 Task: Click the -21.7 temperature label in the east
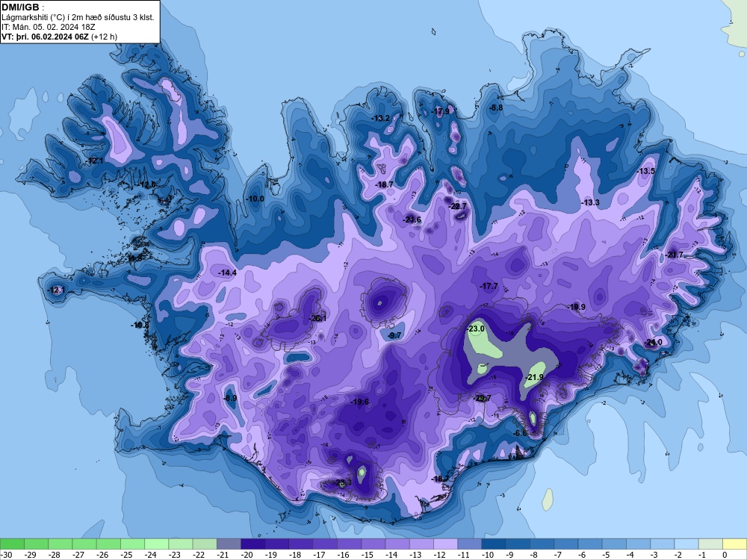[x=675, y=255]
